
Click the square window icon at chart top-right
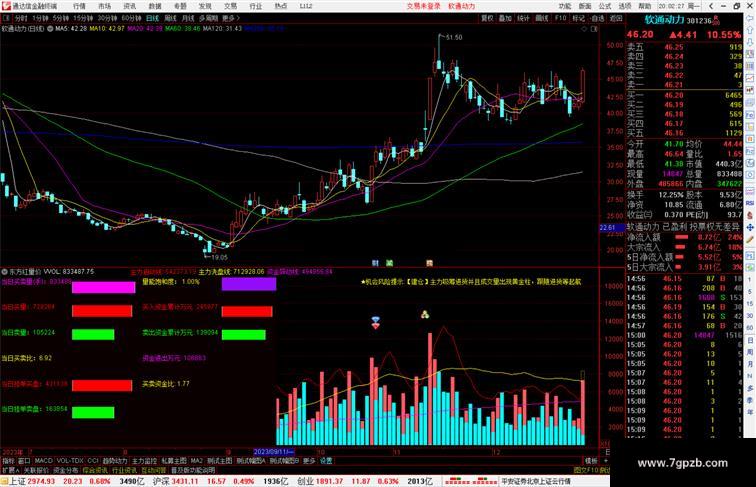(594, 29)
